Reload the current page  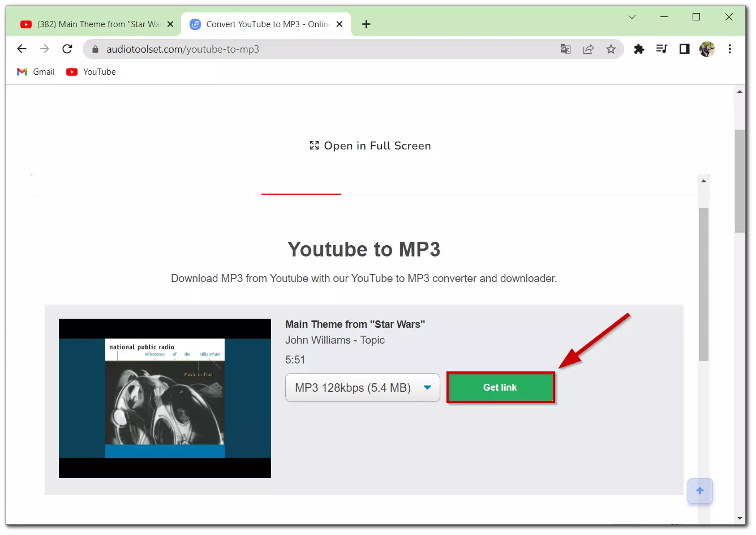coord(67,49)
